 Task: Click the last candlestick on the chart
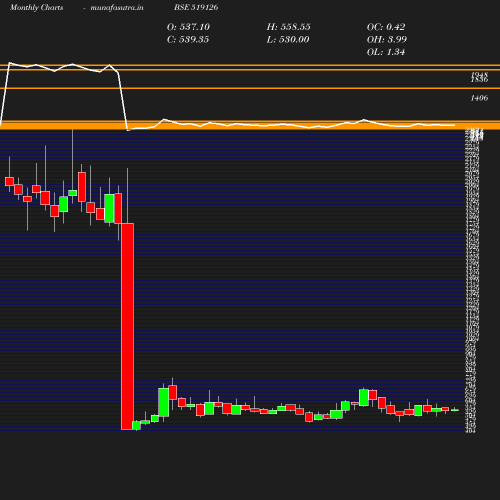[x=455, y=410]
